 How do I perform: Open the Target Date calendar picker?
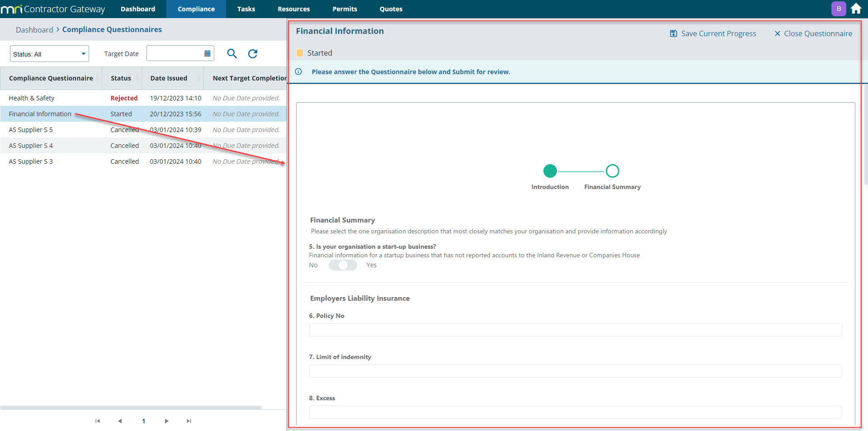(x=207, y=54)
